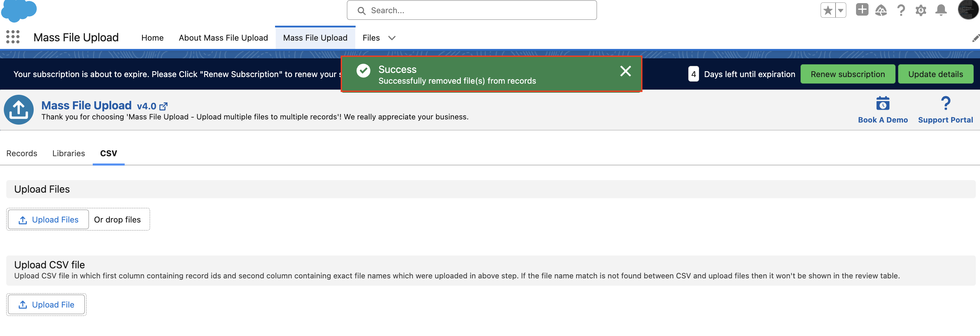Switch to the Records tab
980x336 pixels.
point(22,153)
